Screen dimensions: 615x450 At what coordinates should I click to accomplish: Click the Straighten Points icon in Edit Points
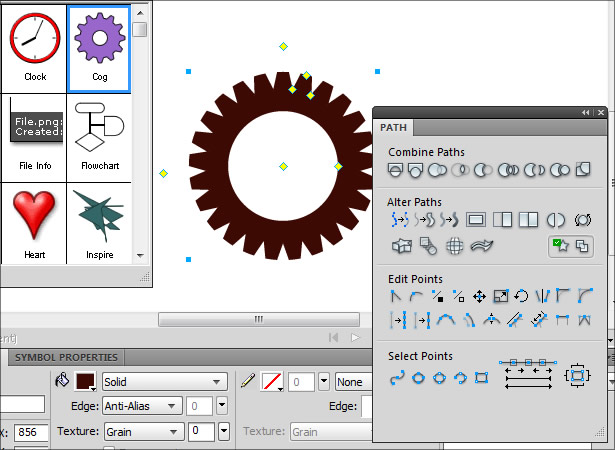[x=395, y=296]
